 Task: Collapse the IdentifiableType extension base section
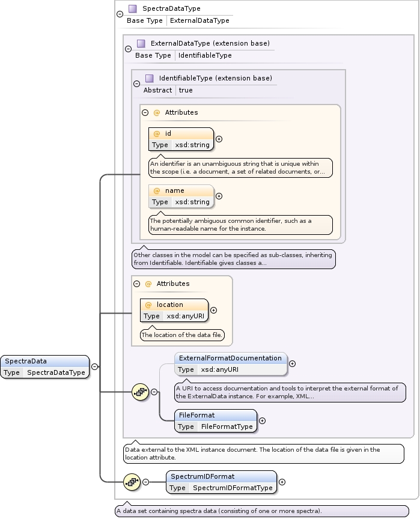136,84
